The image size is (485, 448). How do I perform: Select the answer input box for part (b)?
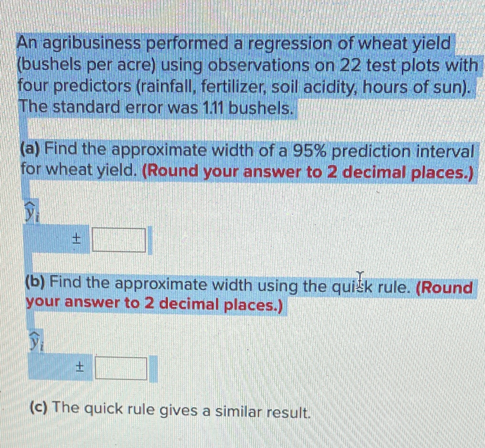pos(120,368)
